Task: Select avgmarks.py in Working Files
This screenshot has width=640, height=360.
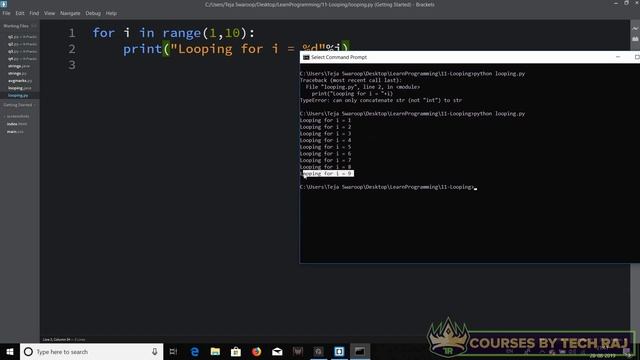Action: [x=20, y=81]
